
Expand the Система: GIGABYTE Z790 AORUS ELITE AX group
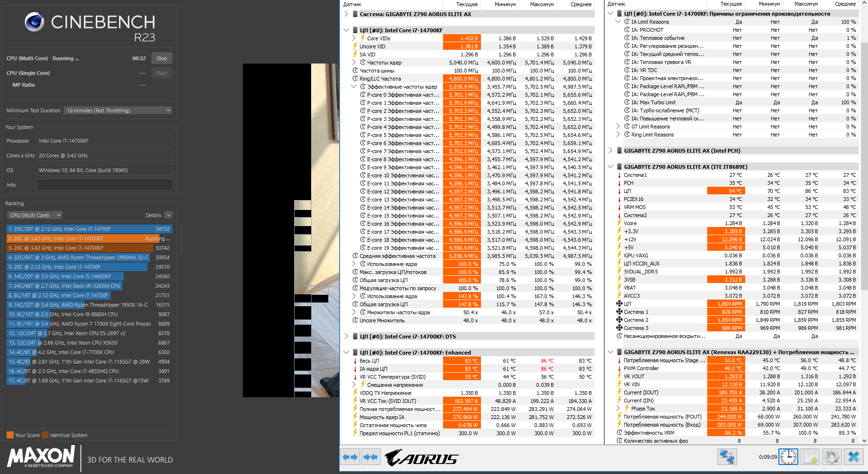tap(346, 14)
